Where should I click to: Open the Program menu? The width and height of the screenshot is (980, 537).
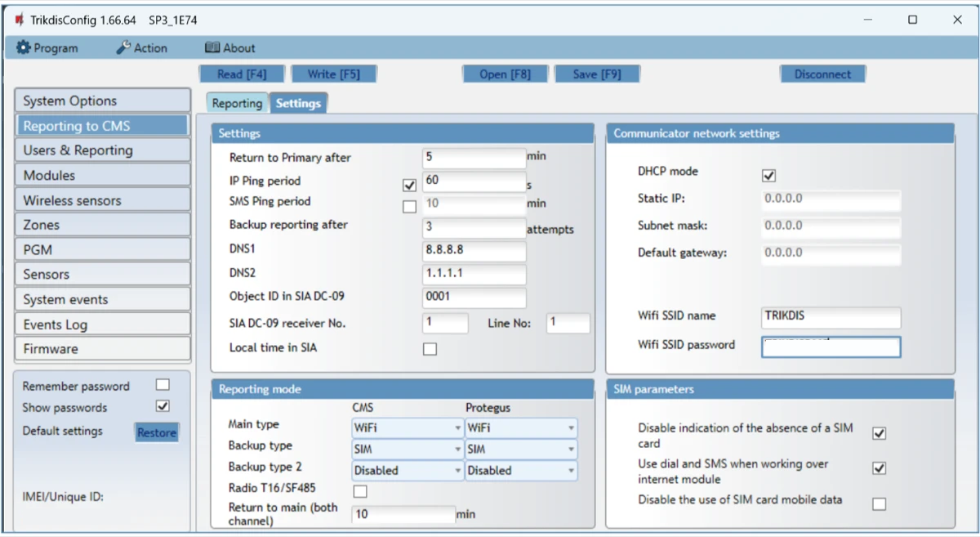[x=47, y=48]
